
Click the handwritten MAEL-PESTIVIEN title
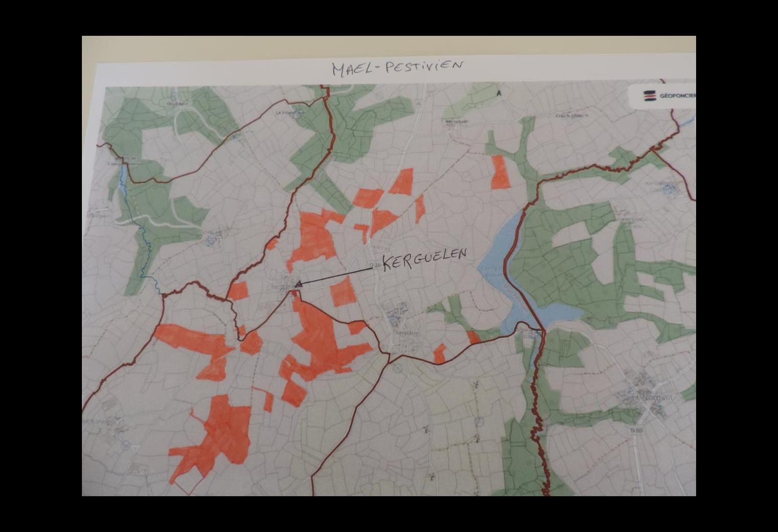pyautogui.click(x=397, y=67)
